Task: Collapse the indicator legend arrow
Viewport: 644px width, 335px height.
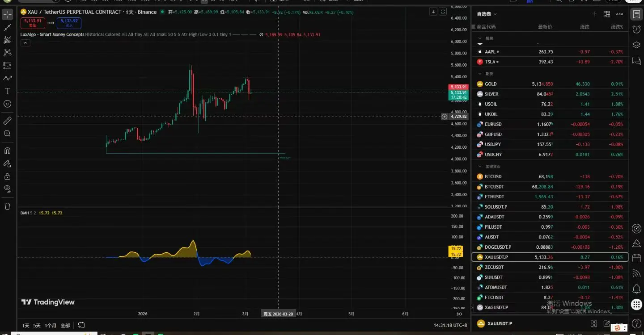Action: (25, 43)
